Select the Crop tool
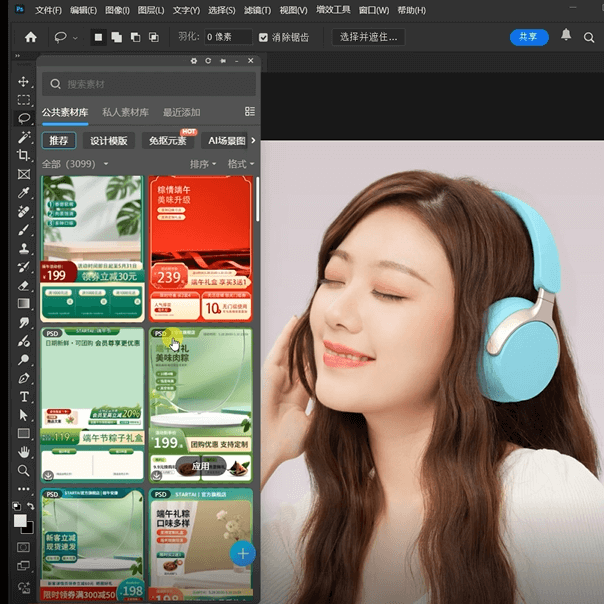Image resolution: width=604 pixels, height=604 pixels. 23,155
